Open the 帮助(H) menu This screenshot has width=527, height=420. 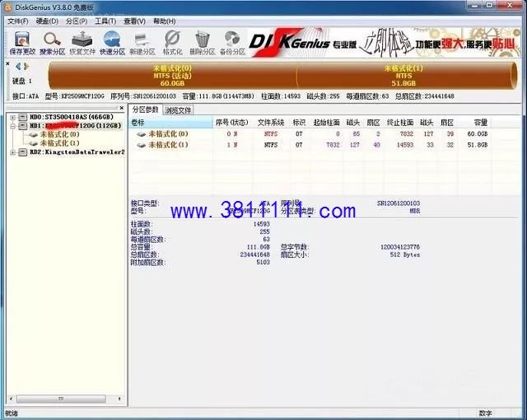tap(165, 21)
